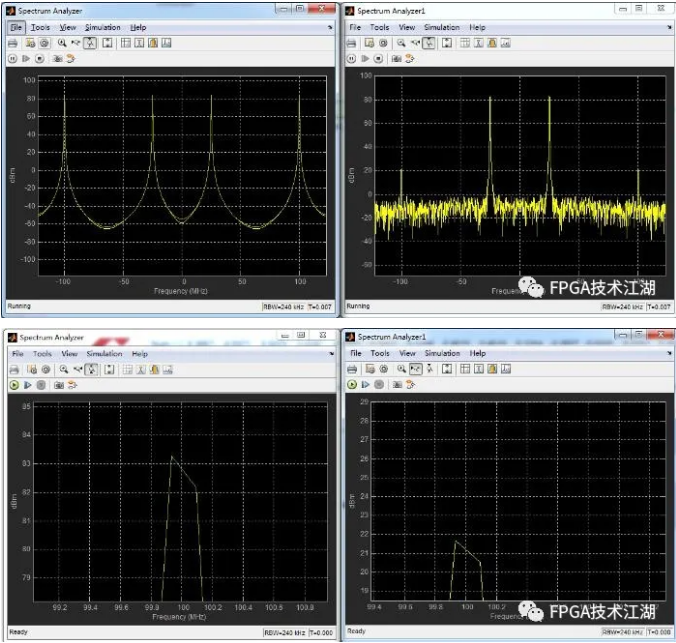The height and width of the screenshot is (643, 676).
Task: Click Snapshot icon in running Spectrum Analyzer playback row
Action: pos(58,58)
